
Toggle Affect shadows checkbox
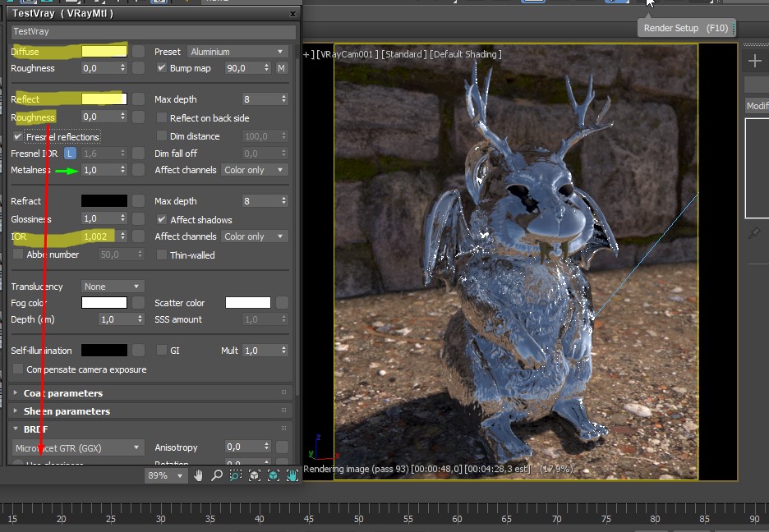(161, 219)
